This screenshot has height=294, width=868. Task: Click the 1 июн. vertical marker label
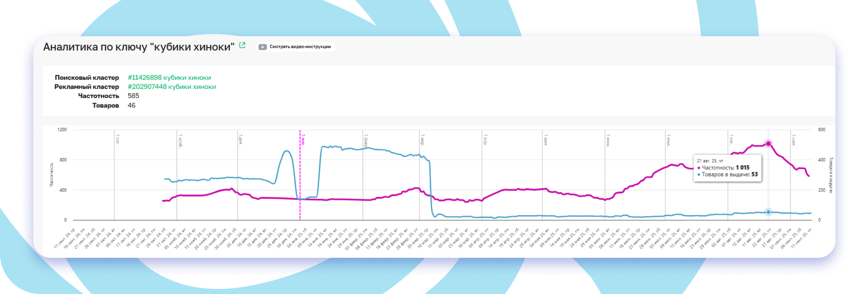point(608,140)
